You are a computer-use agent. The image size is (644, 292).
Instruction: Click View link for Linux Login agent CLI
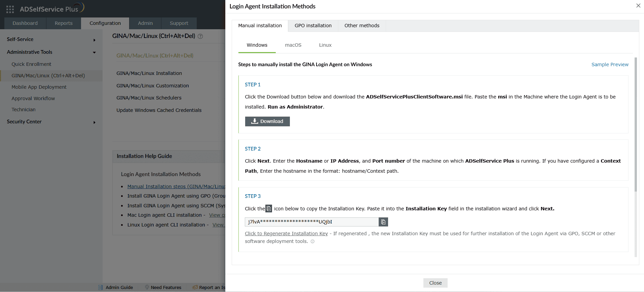[219, 225]
